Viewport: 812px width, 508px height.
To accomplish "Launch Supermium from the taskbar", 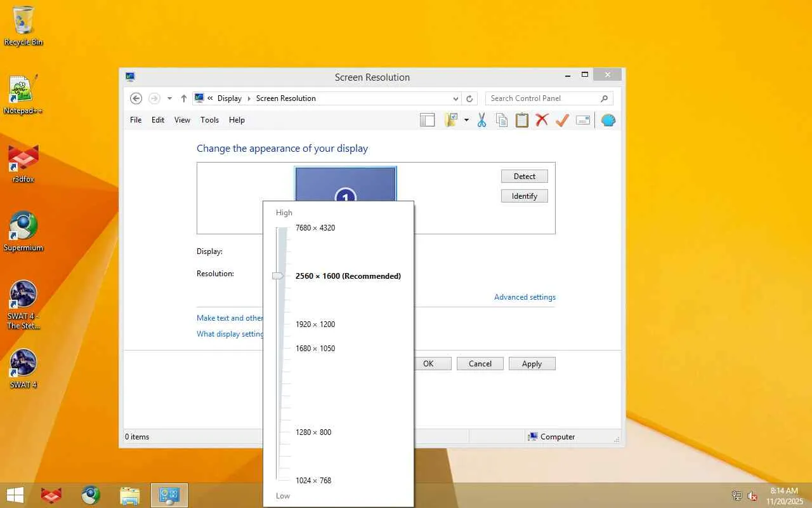I will [x=91, y=495].
